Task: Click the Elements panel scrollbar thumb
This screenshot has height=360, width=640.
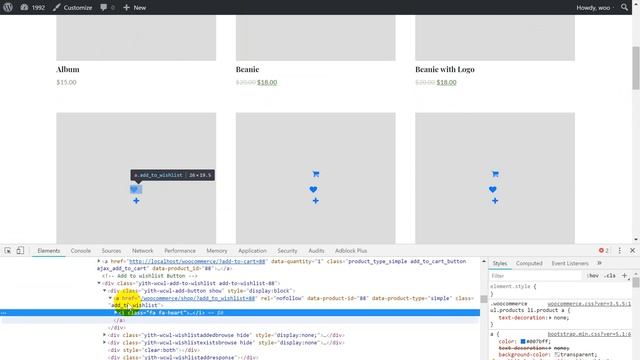Action: [x=484, y=299]
